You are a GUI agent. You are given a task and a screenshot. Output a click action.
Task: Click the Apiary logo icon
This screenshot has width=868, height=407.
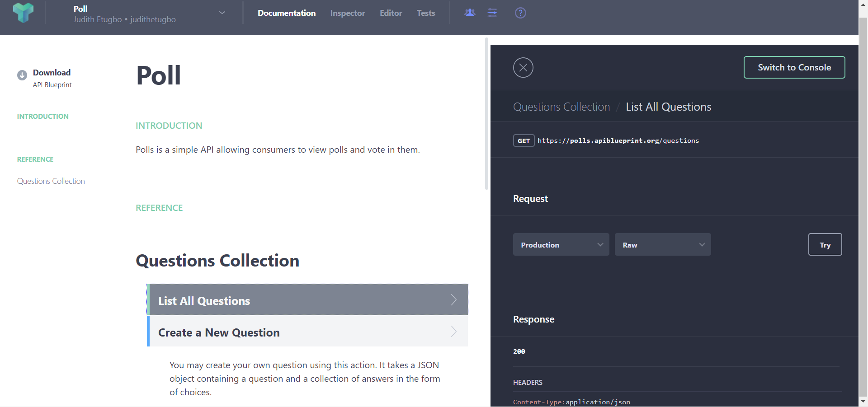[23, 13]
